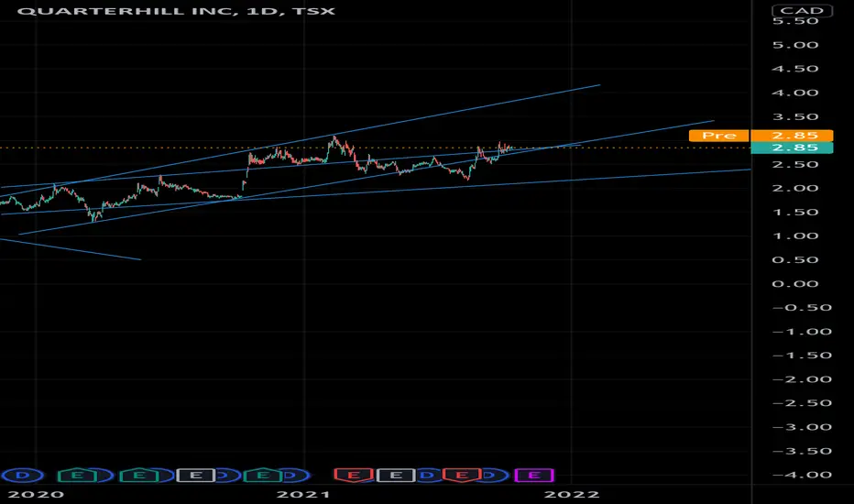Click the 2021 label on the time axis
Image resolution: width=854 pixels, height=504 pixels.
tap(303, 494)
